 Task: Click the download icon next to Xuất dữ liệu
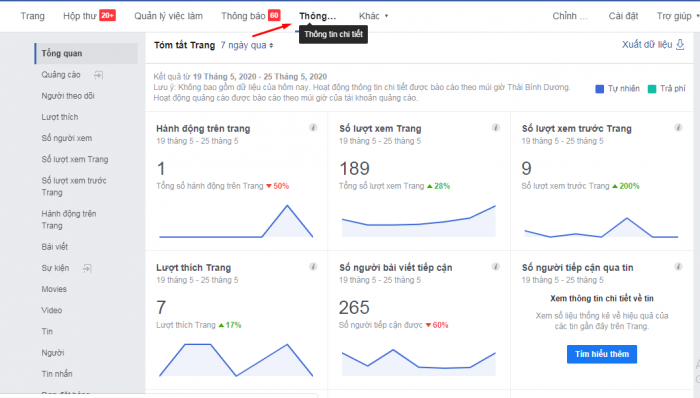pos(680,45)
